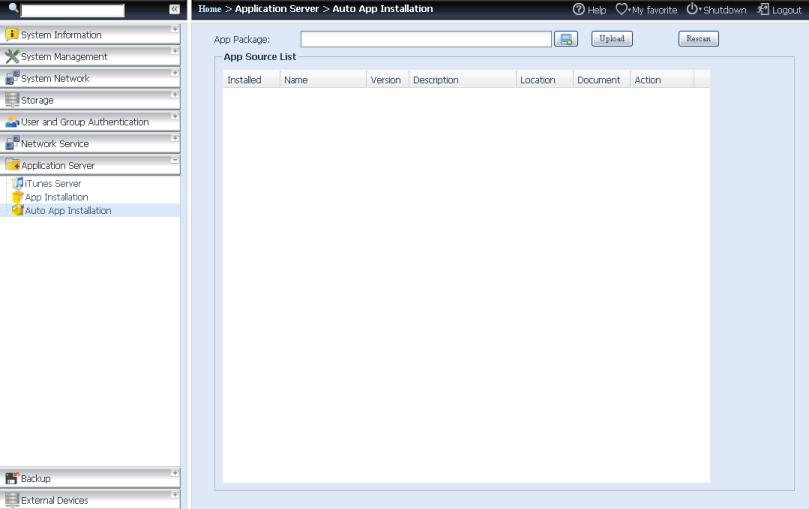Click the Network Service icon

click(12, 143)
